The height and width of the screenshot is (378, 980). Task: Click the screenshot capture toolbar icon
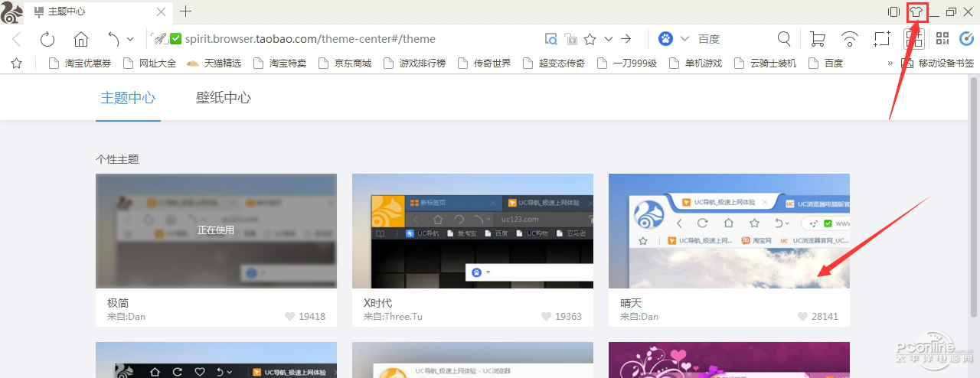882,39
